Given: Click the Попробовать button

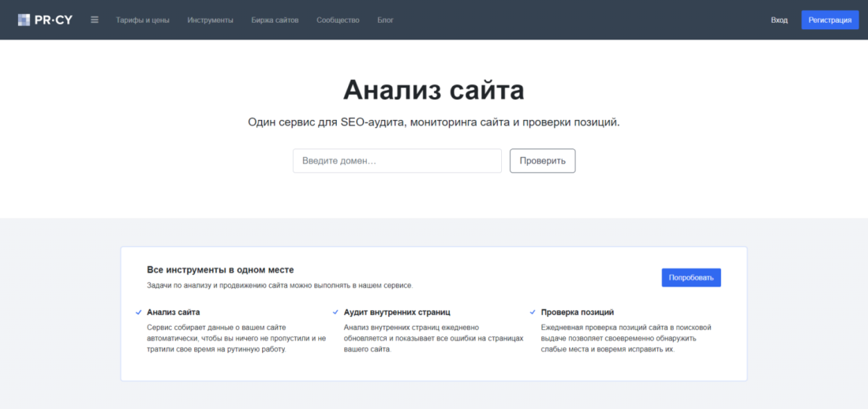Looking at the screenshot, I should [x=691, y=278].
